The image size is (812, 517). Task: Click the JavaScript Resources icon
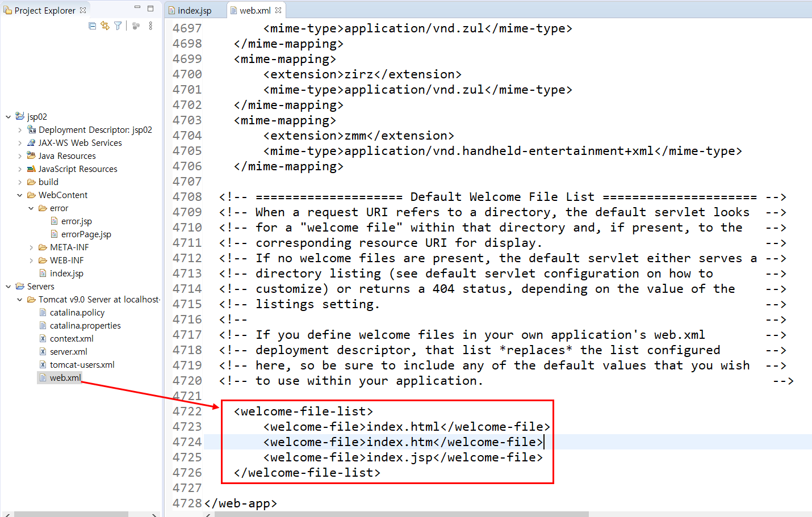point(32,169)
